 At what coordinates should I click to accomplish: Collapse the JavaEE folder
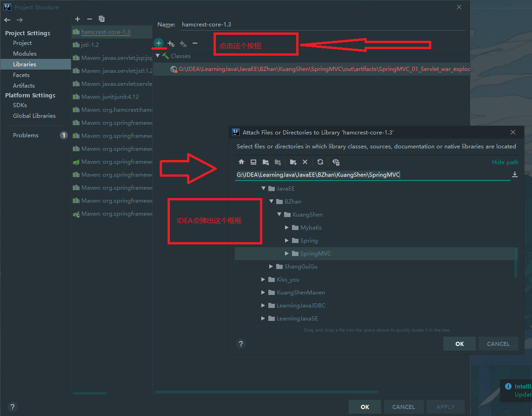(x=263, y=188)
